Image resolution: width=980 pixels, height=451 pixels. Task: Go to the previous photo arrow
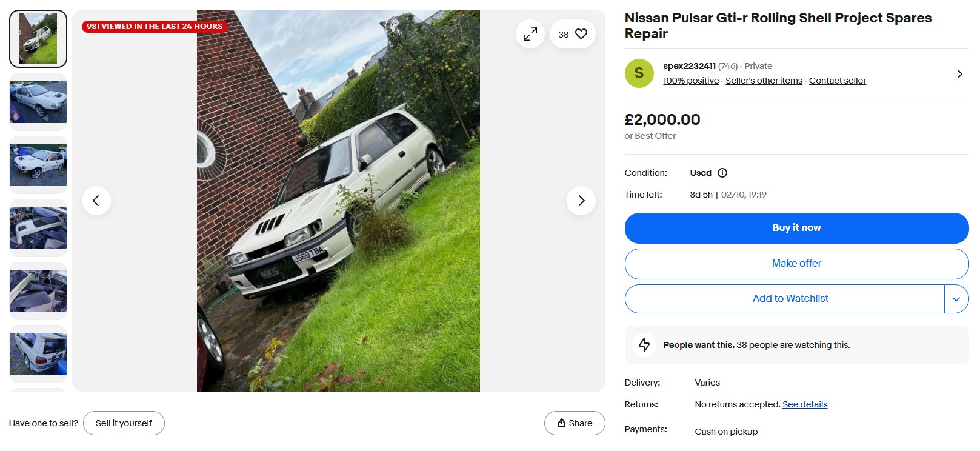coord(96,201)
